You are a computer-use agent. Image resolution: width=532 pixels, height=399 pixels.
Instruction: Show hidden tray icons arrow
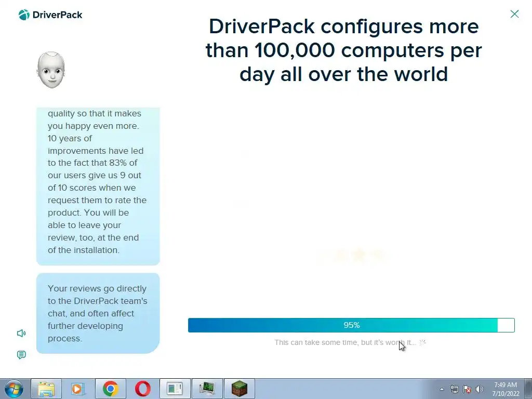(442, 389)
